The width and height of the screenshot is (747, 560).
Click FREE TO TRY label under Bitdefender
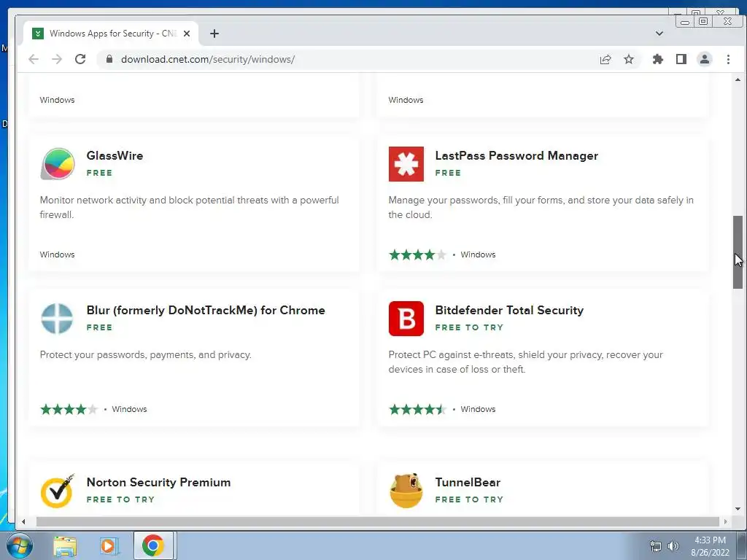(469, 327)
